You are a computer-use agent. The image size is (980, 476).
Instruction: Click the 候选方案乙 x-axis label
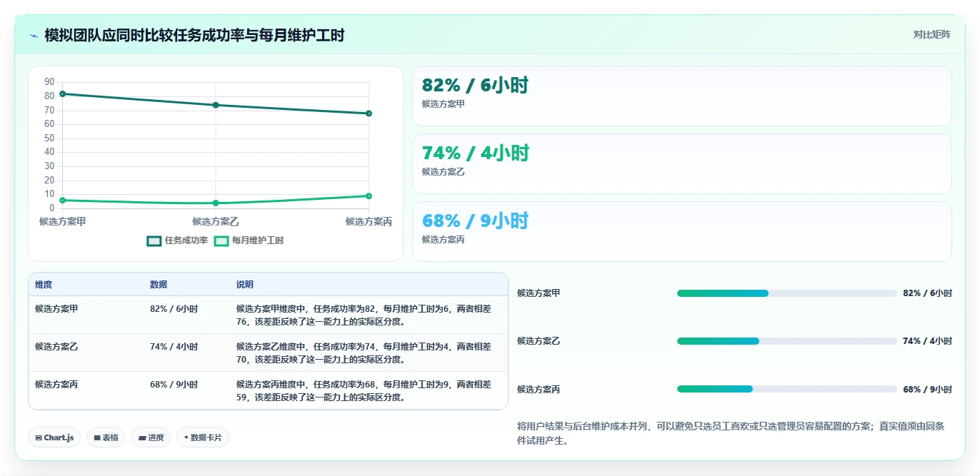click(x=216, y=222)
